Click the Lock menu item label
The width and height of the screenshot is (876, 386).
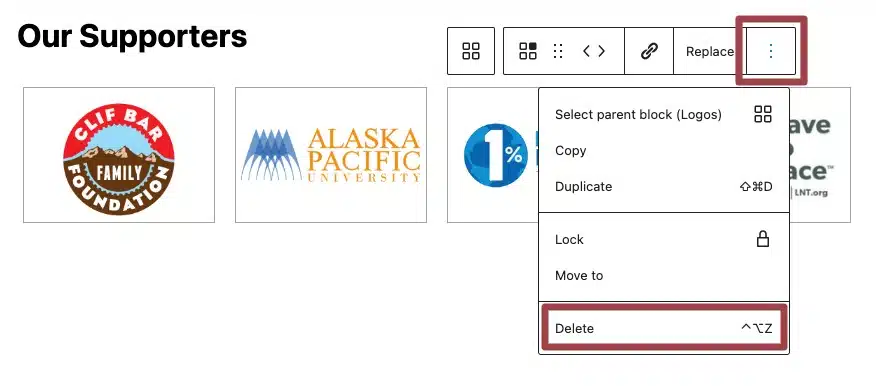click(x=569, y=240)
